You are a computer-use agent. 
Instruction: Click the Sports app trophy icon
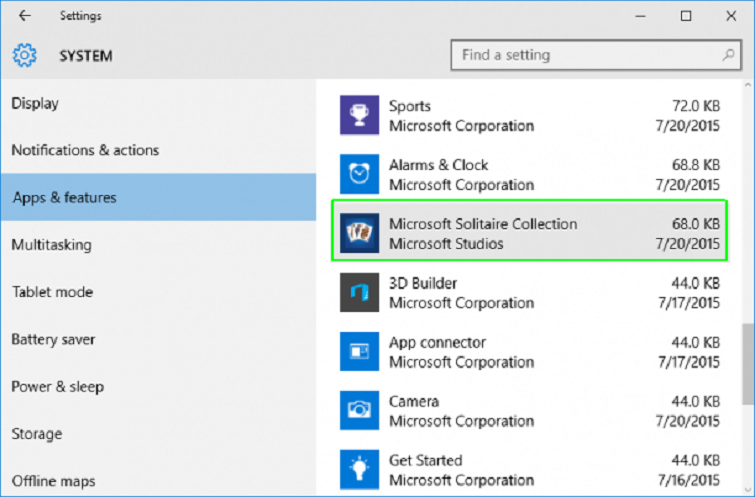point(359,115)
